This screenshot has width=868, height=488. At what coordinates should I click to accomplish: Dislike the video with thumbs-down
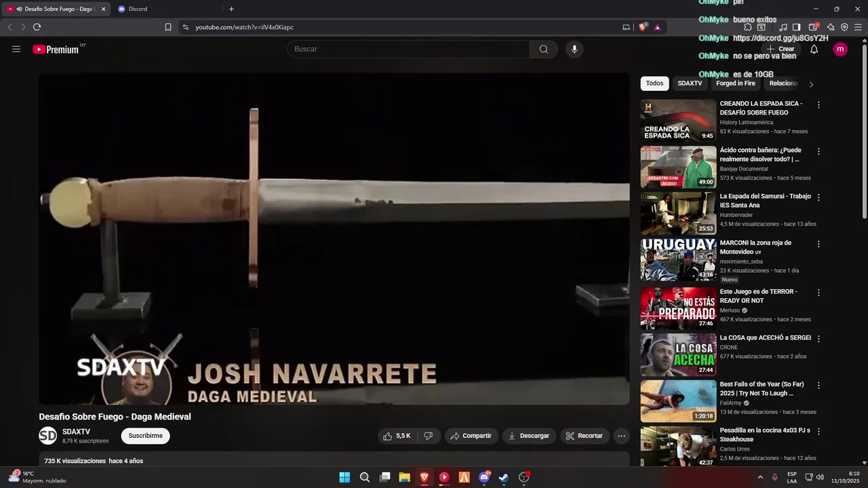(428, 436)
